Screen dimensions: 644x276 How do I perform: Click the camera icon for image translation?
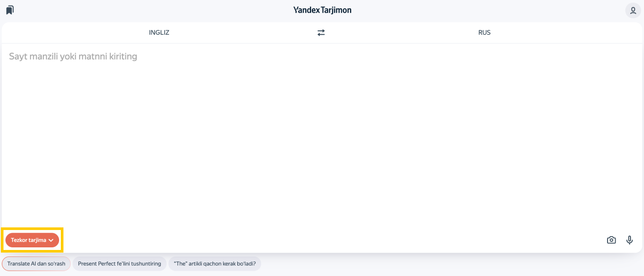pyautogui.click(x=611, y=240)
